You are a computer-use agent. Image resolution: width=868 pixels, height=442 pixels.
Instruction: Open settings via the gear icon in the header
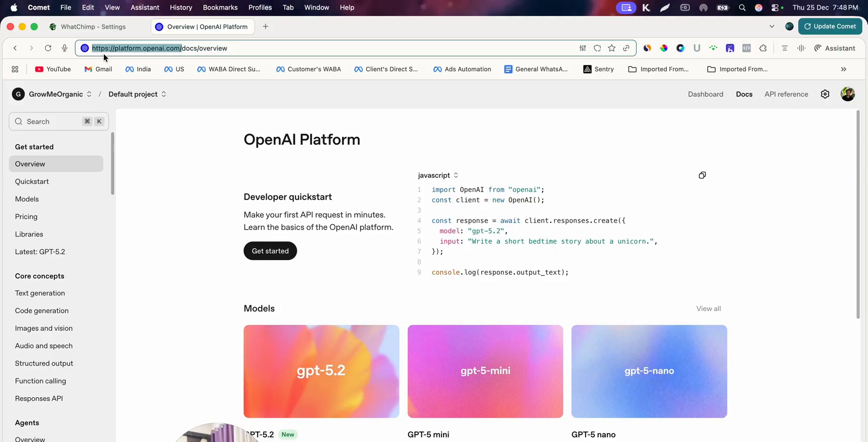[x=825, y=94]
